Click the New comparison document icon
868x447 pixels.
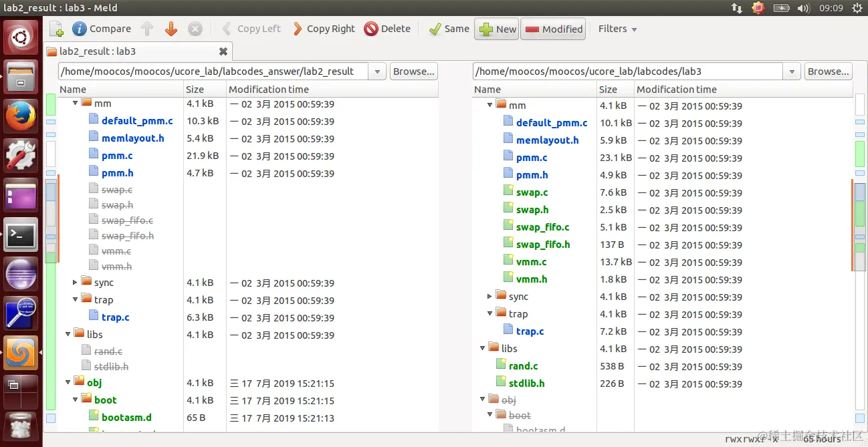click(57, 29)
